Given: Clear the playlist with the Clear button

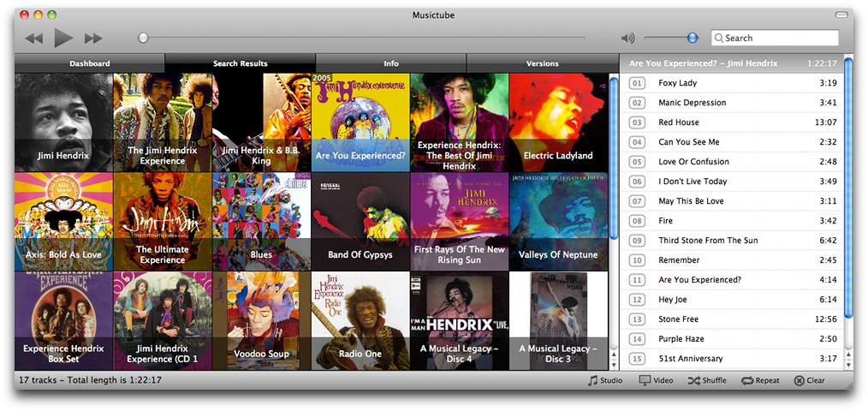Looking at the screenshot, I should pos(809,380).
